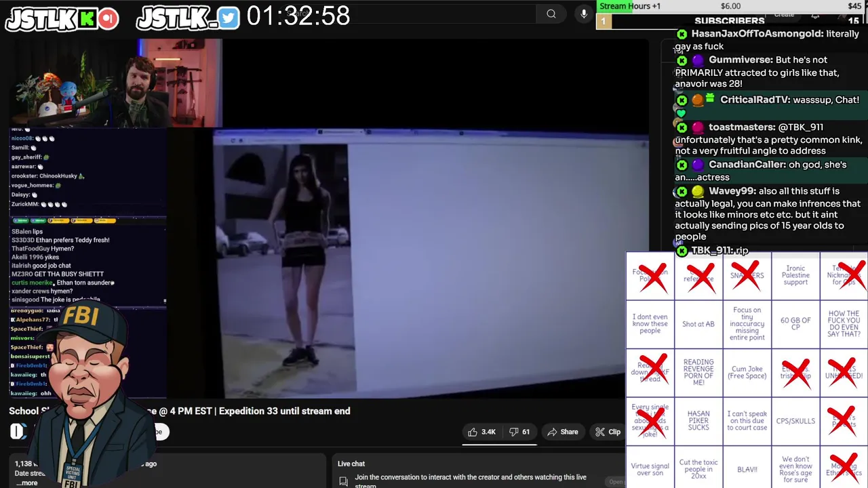Select 'Ironic Palestine support' bingo square
The height and width of the screenshot is (488, 868).
[795, 275]
